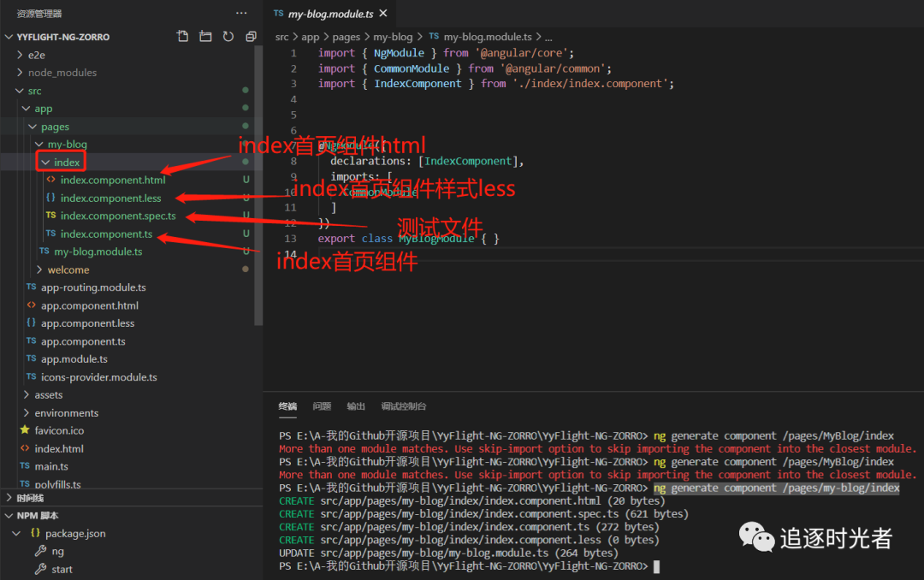Viewport: 924px width, 580px height.
Task: Open app.module.ts from the tree
Action: click(x=74, y=358)
